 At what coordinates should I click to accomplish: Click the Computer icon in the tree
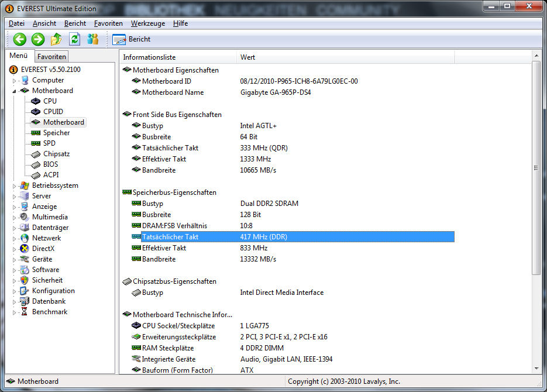(25, 80)
